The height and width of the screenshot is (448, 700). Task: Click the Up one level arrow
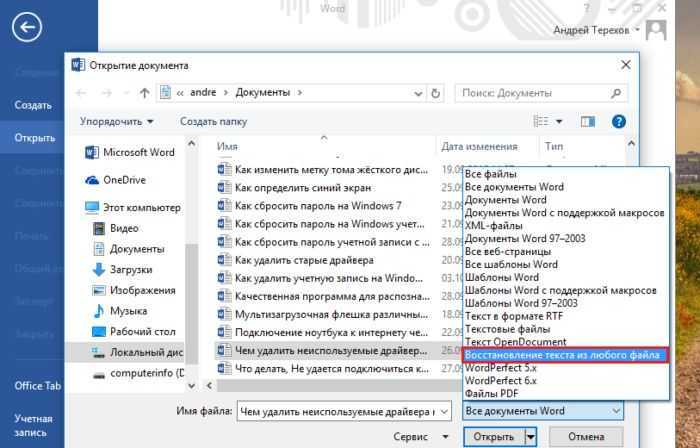tap(144, 93)
